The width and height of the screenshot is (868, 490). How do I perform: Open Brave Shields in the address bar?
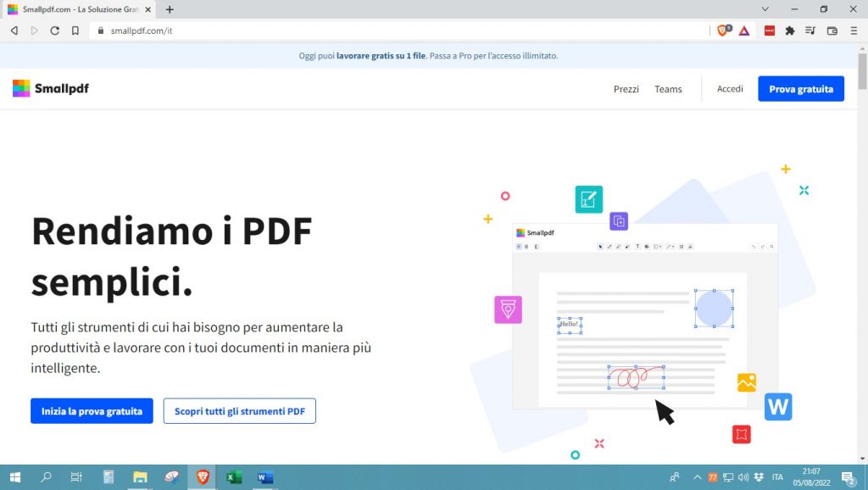point(722,30)
